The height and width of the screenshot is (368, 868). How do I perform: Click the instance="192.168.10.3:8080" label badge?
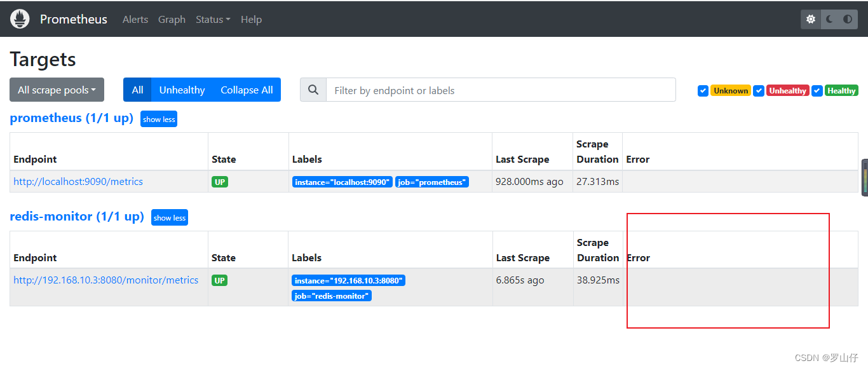tap(348, 280)
